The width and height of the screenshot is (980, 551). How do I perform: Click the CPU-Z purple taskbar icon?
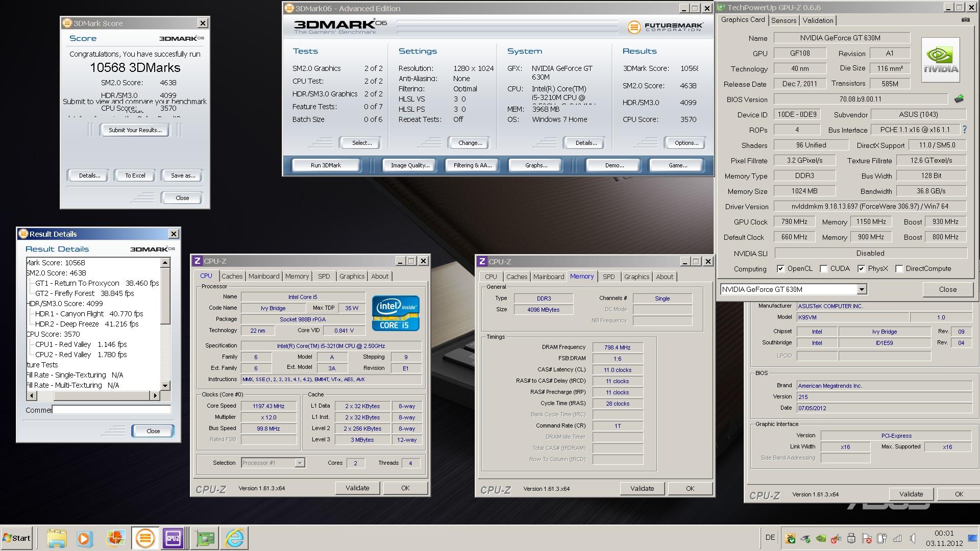[x=173, y=538]
